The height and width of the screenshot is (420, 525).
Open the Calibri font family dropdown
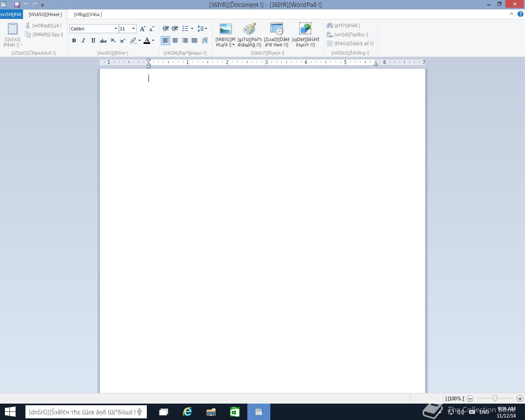[116, 29]
